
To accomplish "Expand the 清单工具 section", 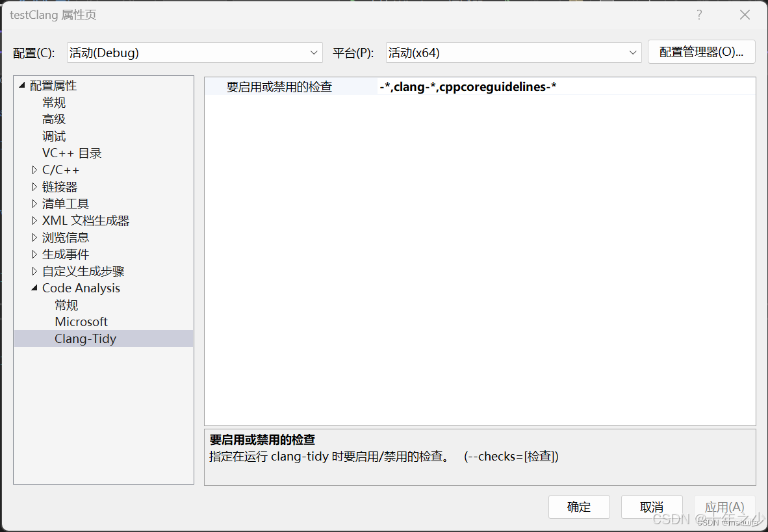I will [x=34, y=203].
